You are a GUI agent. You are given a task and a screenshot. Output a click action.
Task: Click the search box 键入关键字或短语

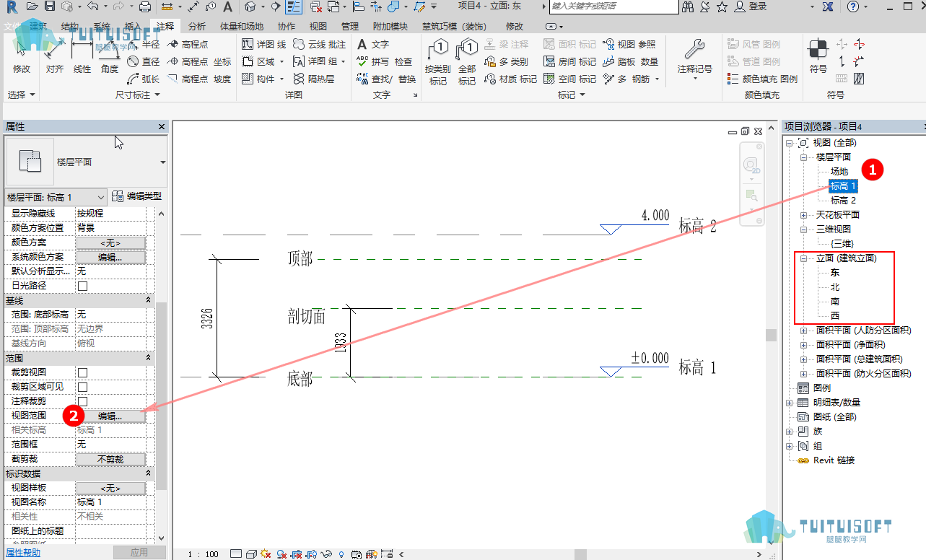pyautogui.click(x=613, y=6)
